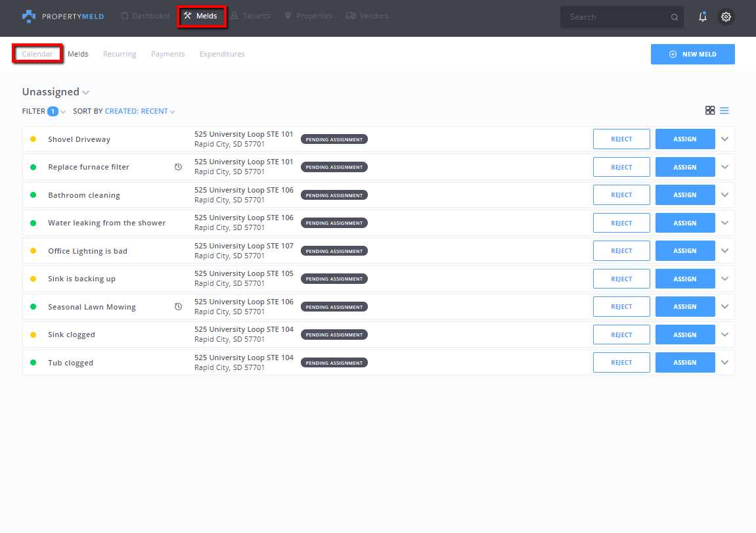Switch to grid card view
Screen dimensions: 756x533
click(x=710, y=110)
